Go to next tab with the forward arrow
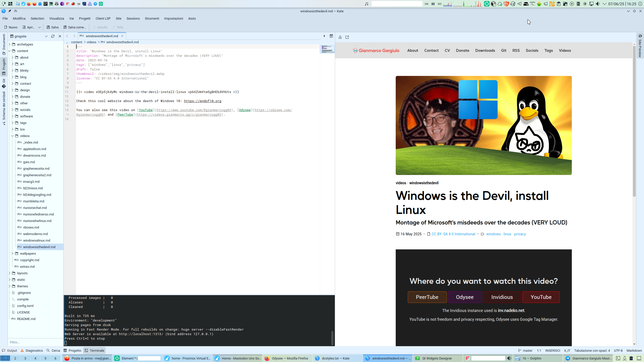Image resolution: width=644 pixels, height=362 pixels. (74, 36)
